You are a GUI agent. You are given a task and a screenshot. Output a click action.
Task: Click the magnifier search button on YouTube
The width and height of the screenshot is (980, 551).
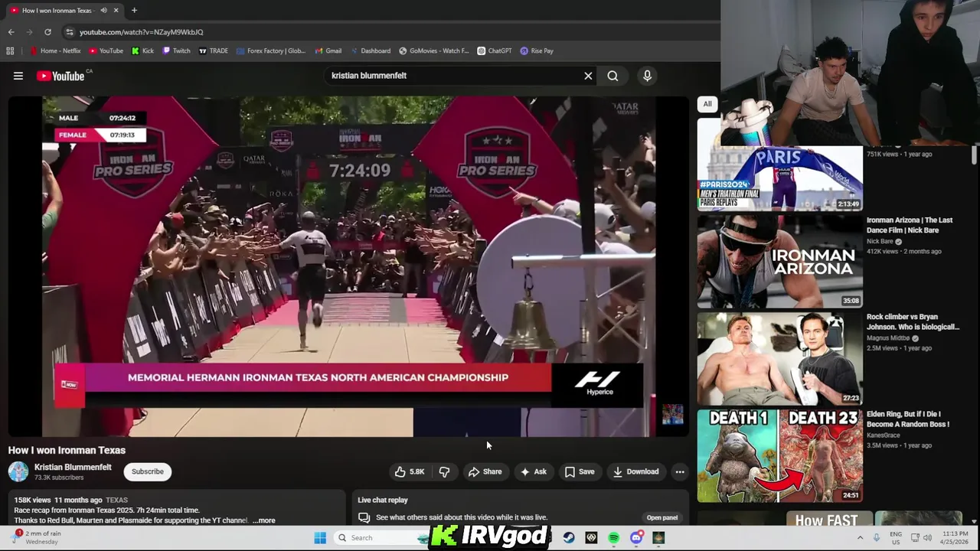click(612, 76)
